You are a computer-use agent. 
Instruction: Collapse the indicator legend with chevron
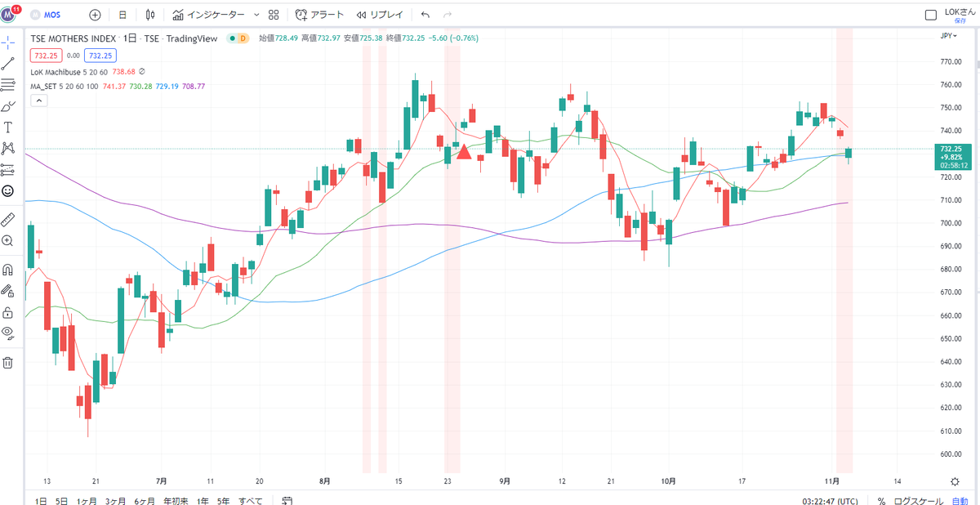pyautogui.click(x=38, y=101)
